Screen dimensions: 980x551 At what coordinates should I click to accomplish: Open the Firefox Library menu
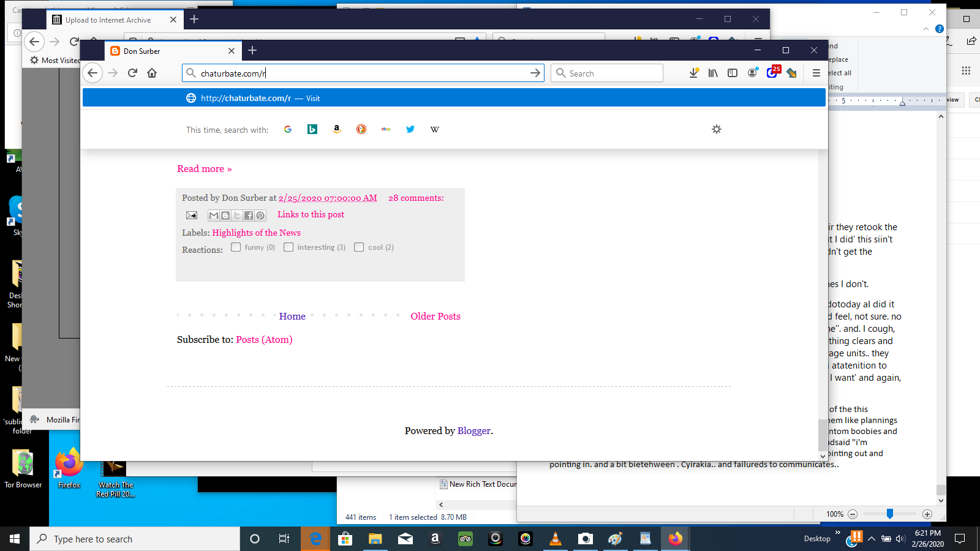(x=713, y=73)
